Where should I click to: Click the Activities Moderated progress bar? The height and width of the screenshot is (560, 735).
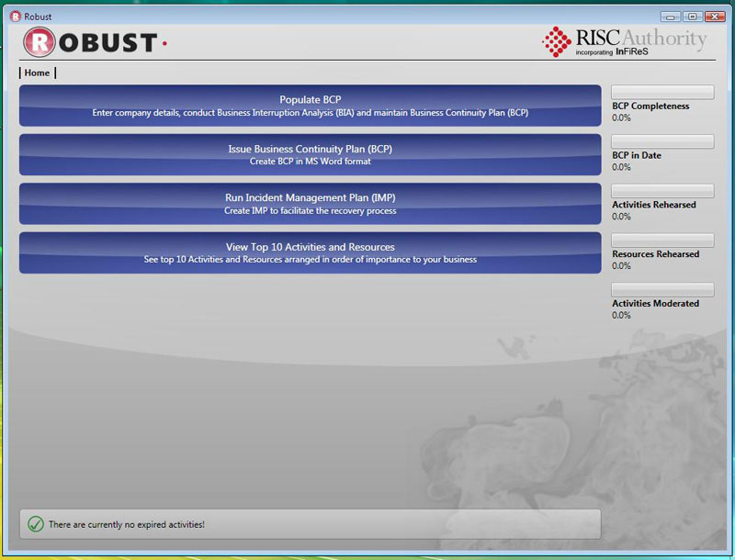(x=661, y=289)
